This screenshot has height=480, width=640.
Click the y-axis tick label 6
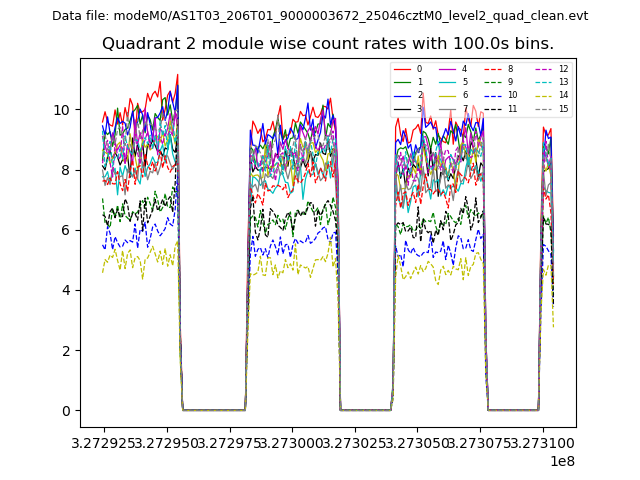pos(65,230)
